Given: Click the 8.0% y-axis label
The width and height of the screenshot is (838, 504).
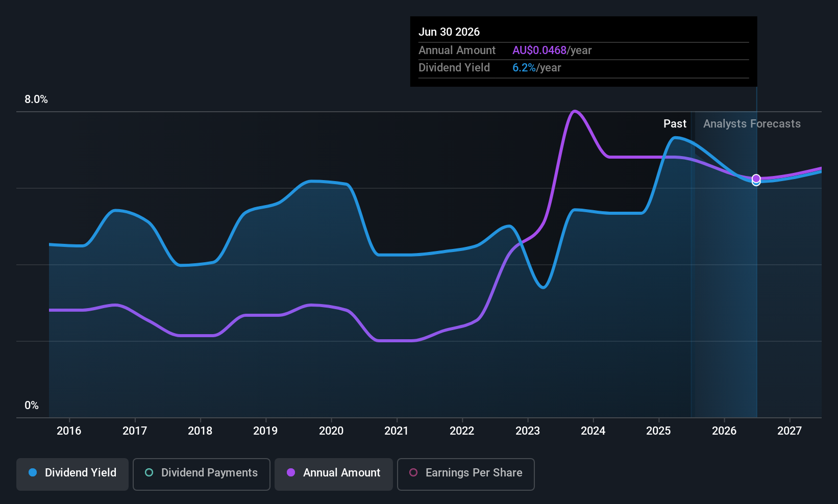Looking at the screenshot, I should (36, 99).
